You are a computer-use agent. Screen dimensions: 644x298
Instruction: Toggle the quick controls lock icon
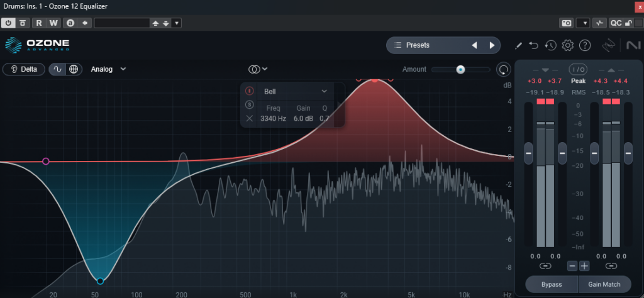coord(628,23)
